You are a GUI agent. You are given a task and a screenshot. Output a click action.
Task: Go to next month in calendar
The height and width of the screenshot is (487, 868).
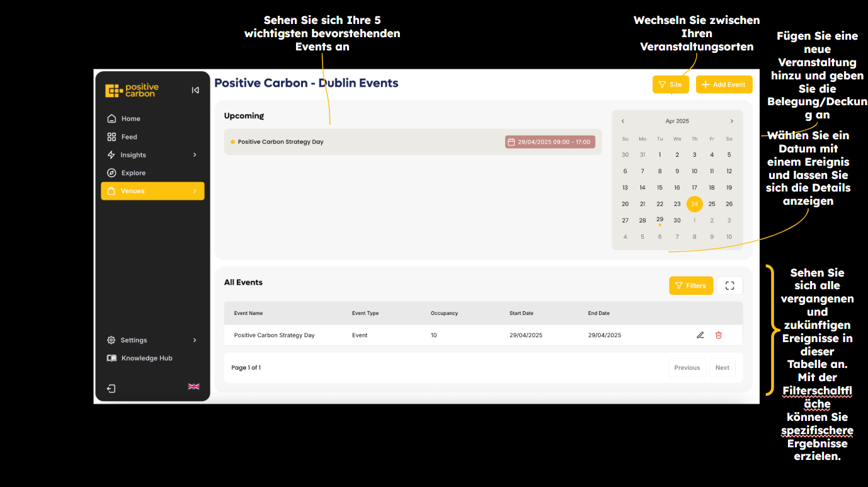[x=731, y=121]
